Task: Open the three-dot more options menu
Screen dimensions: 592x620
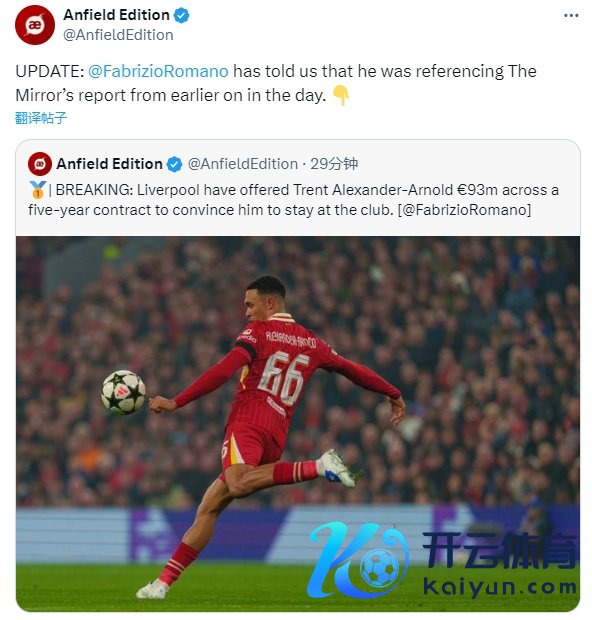Action: [571, 16]
